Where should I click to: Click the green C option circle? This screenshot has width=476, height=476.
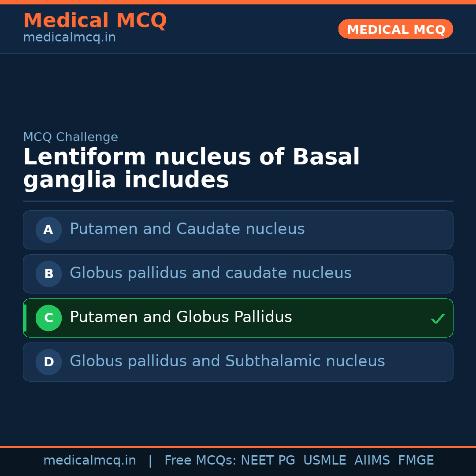[48, 318]
